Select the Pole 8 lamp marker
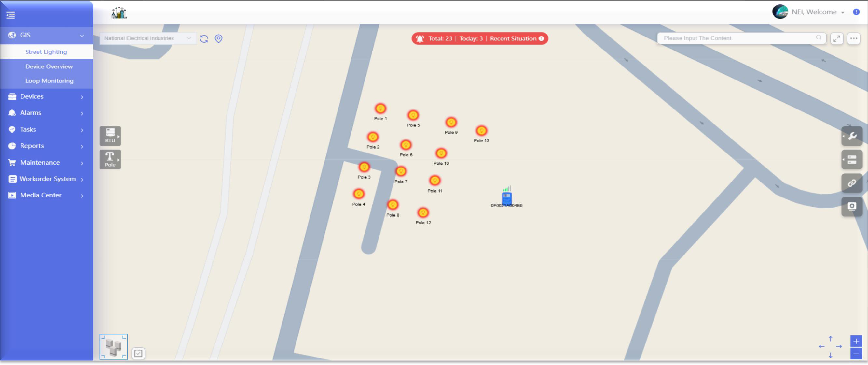This screenshot has width=868, height=365. coord(393,205)
